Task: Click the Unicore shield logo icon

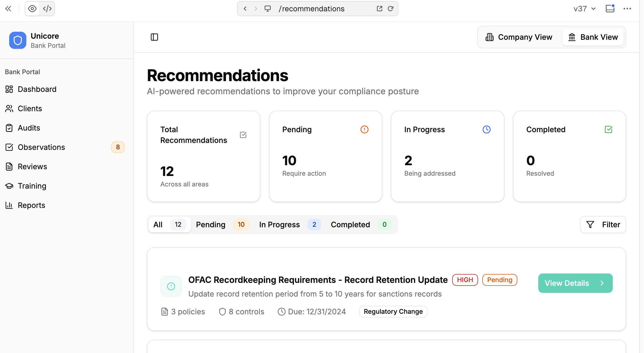Action: [x=17, y=40]
